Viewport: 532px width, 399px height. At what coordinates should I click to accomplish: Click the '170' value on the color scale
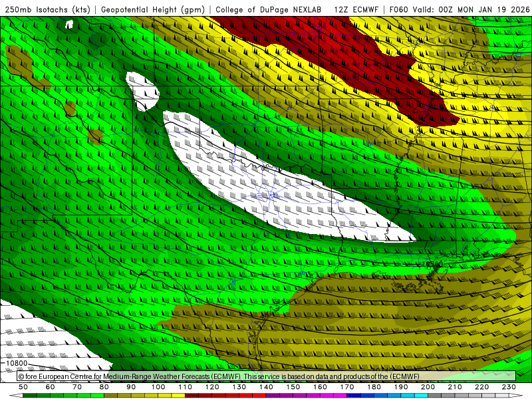tap(347, 387)
